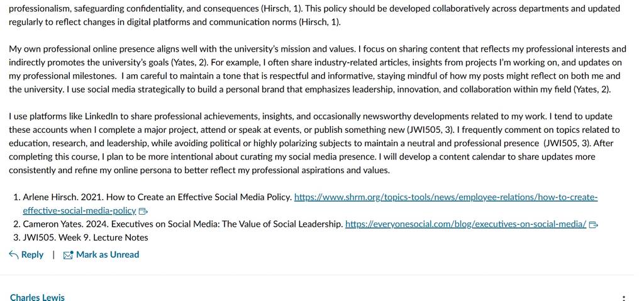Click the Arlene Hirsch 2021 reference text

click(x=157, y=197)
